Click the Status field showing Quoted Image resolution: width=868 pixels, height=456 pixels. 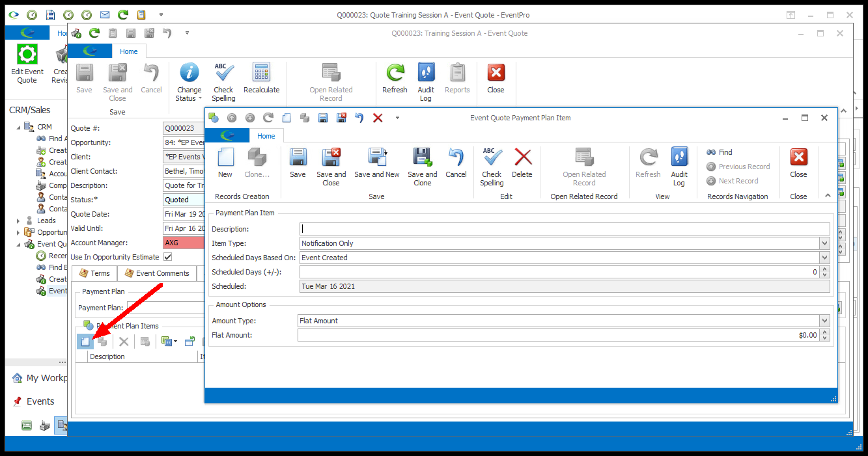click(x=184, y=200)
